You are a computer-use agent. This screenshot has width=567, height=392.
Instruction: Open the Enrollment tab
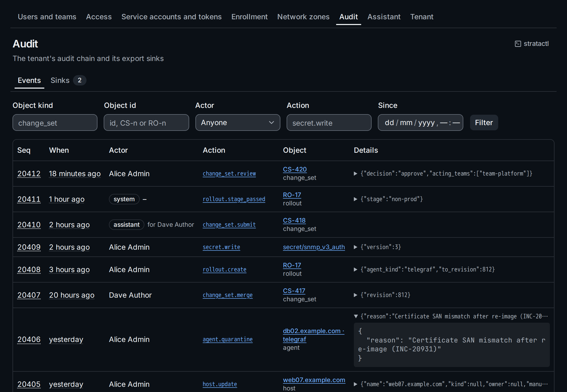pos(249,17)
